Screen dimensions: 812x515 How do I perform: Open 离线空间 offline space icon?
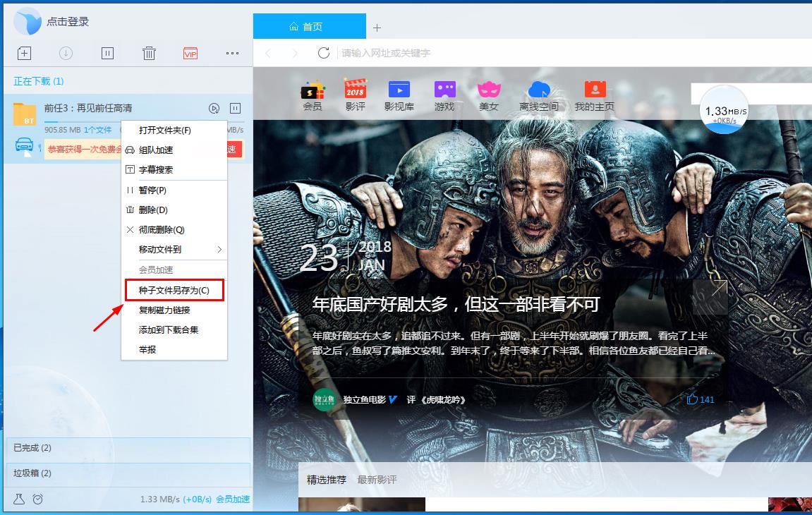[539, 92]
